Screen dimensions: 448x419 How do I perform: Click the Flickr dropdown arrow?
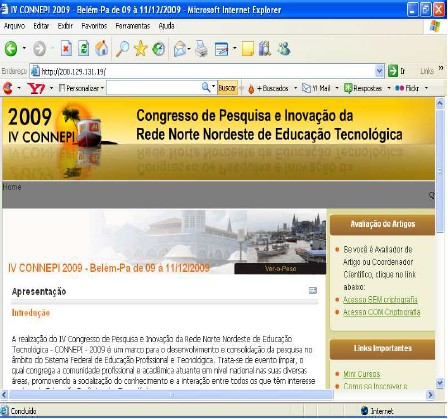click(426, 88)
